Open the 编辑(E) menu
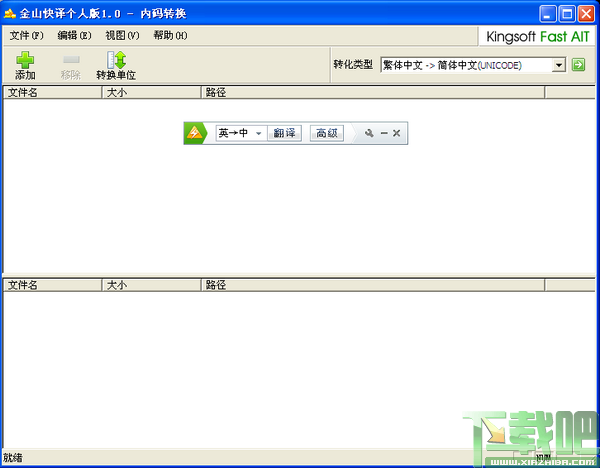The width and height of the screenshot is (600, 468). tap(74, 36)
